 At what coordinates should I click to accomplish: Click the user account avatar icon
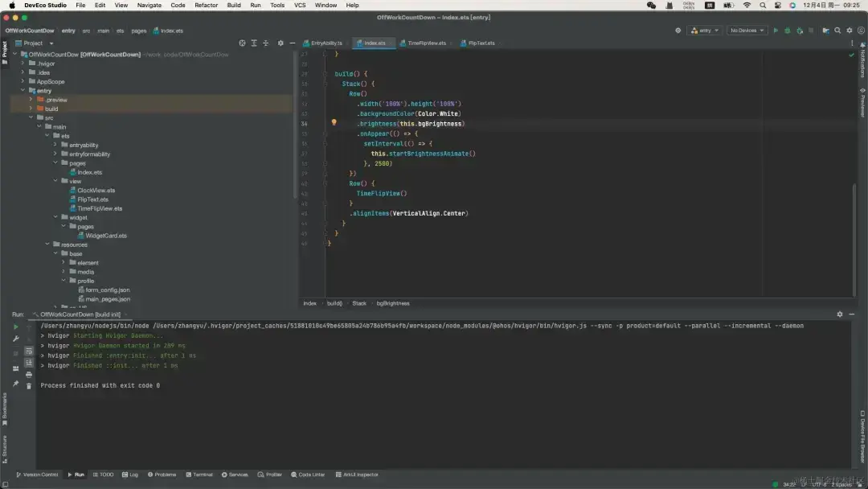coord(861,31)
